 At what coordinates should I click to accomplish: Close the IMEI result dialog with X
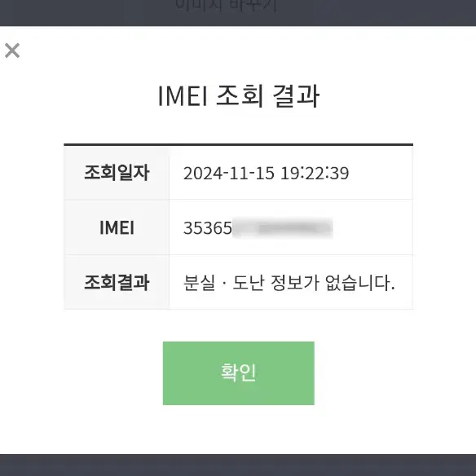click(12, 51)
